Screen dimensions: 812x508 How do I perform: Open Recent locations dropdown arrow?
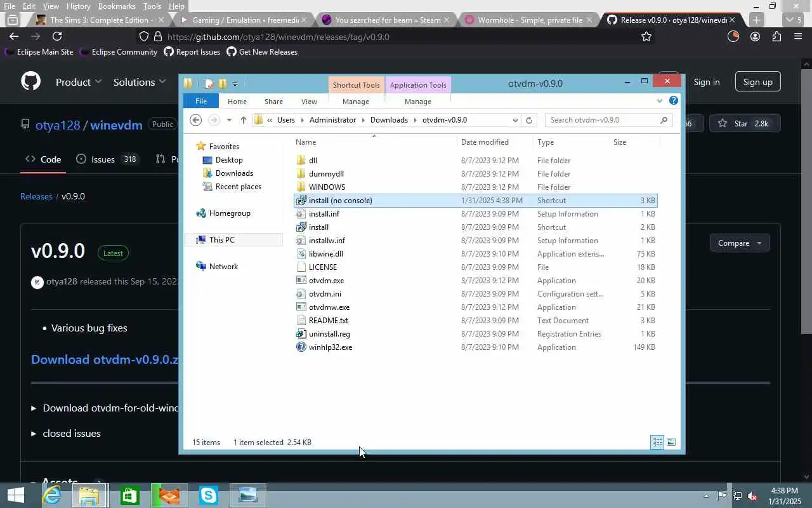[x=229, y=120]
